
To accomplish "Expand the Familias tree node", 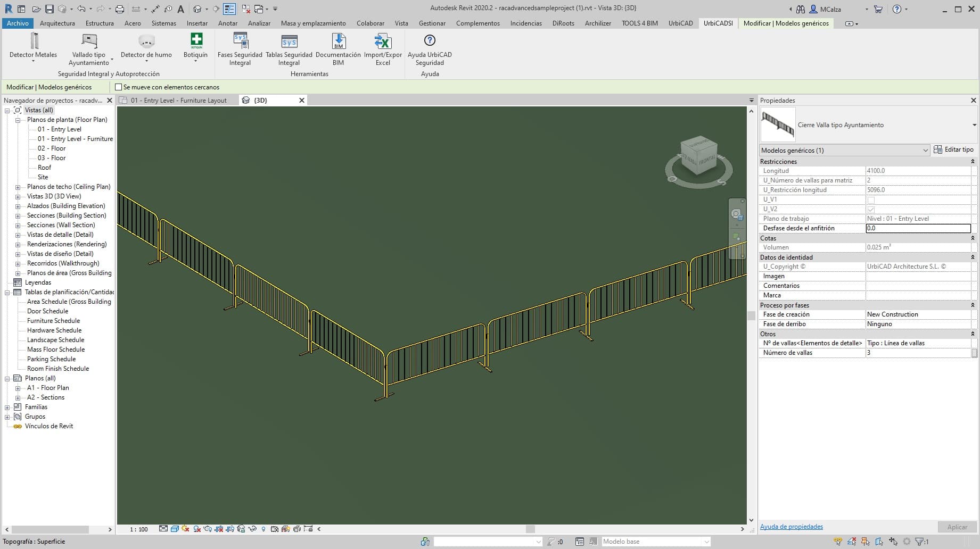I will coord(7,407).
